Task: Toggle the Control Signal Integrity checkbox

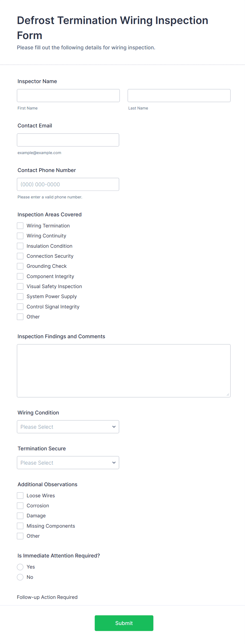Action: [x=20, y=307]
